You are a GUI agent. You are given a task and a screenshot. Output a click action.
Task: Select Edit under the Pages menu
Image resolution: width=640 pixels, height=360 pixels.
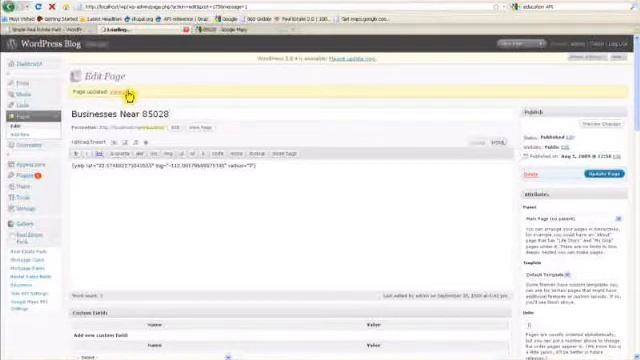(x=15, y=126)
